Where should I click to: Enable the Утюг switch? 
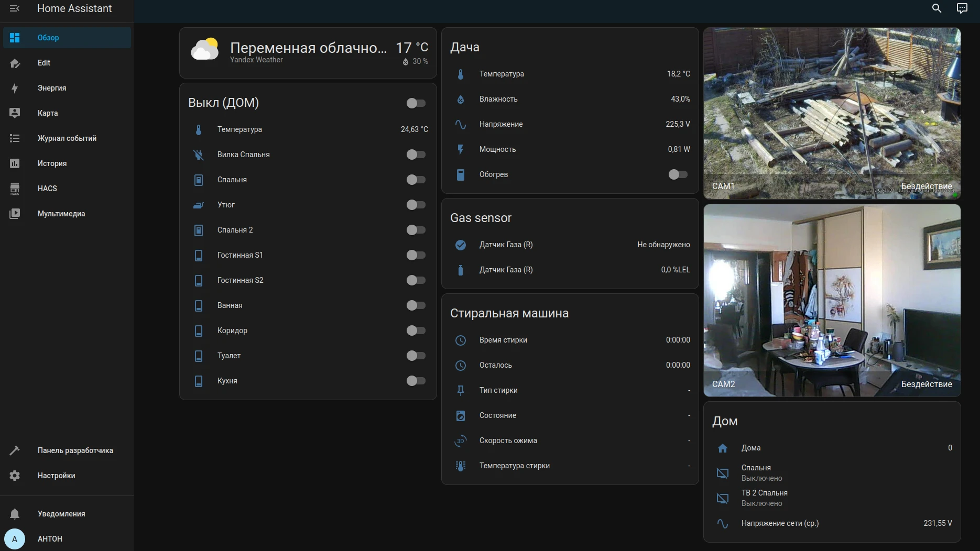click(416, 205)
